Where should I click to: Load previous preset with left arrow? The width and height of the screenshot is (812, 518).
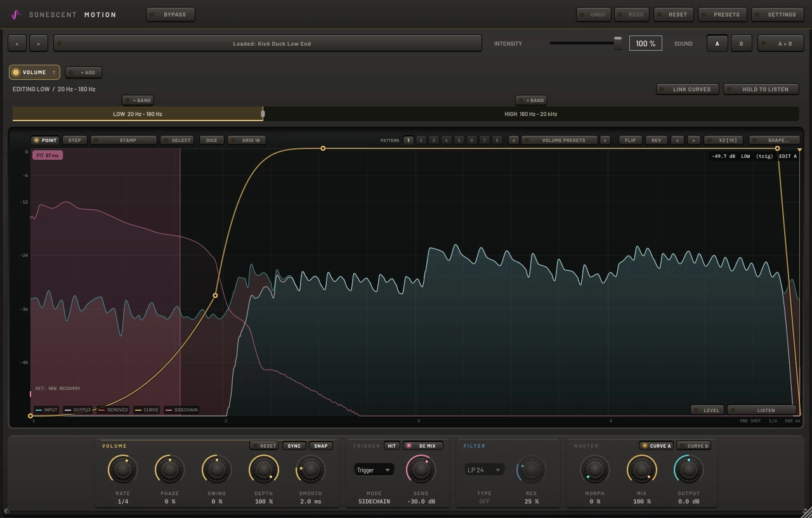click(17, 44)
